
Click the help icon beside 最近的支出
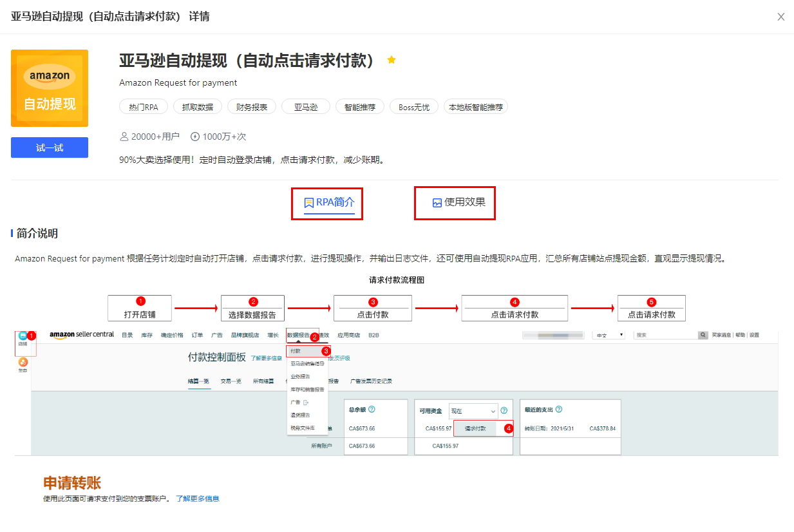[558, 410]
